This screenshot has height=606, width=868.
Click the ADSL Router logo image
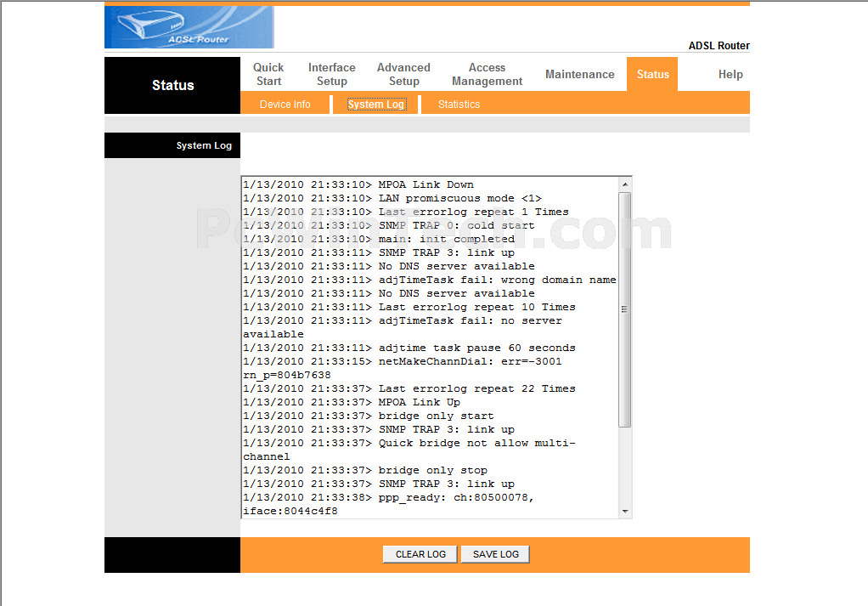(189, 27)
